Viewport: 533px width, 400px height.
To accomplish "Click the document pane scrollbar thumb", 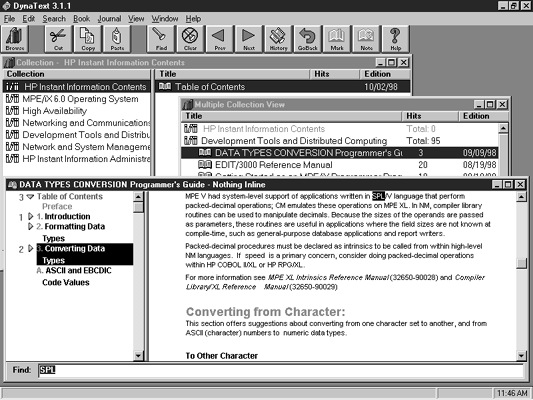I will 521,263.
